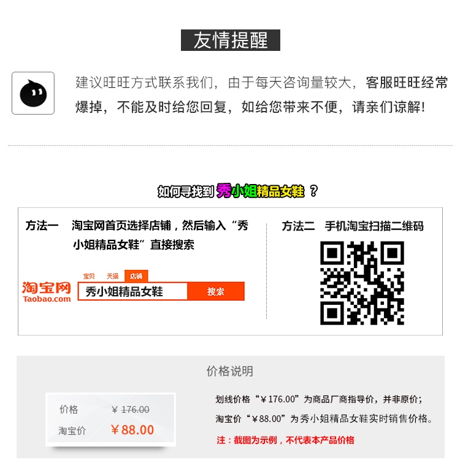Image resolution: width=460 pixels, height=476 pixels.
Task: Click the colorful 秀小姐精品女鞋 title text
Action: click(x=260, y=191)
